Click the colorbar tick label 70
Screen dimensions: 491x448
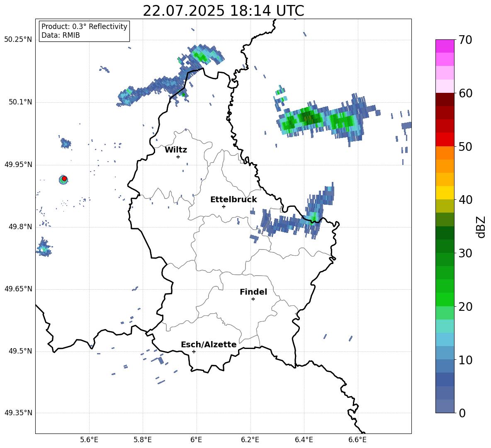(x=465, y=40)
